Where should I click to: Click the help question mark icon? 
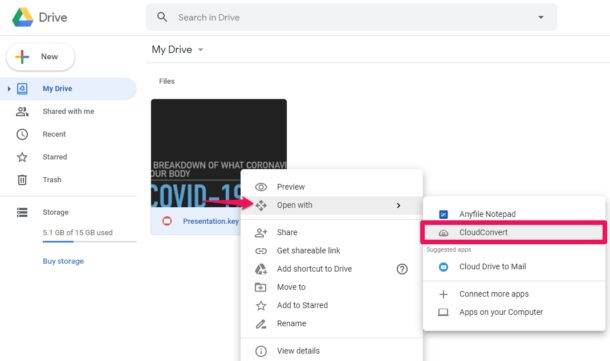pos(402,269)
